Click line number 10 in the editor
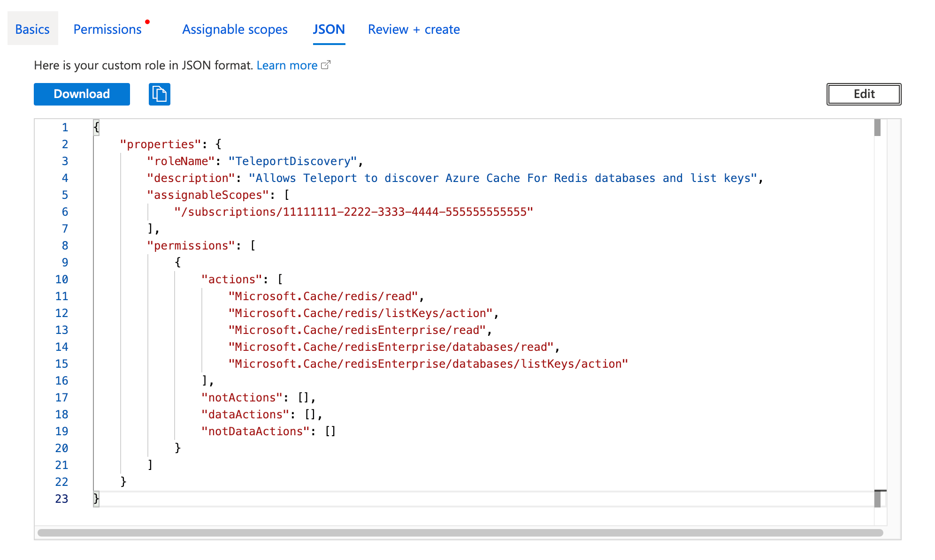Image resolution: width=935 pixels, height=560 pixels. pos(61,279)
